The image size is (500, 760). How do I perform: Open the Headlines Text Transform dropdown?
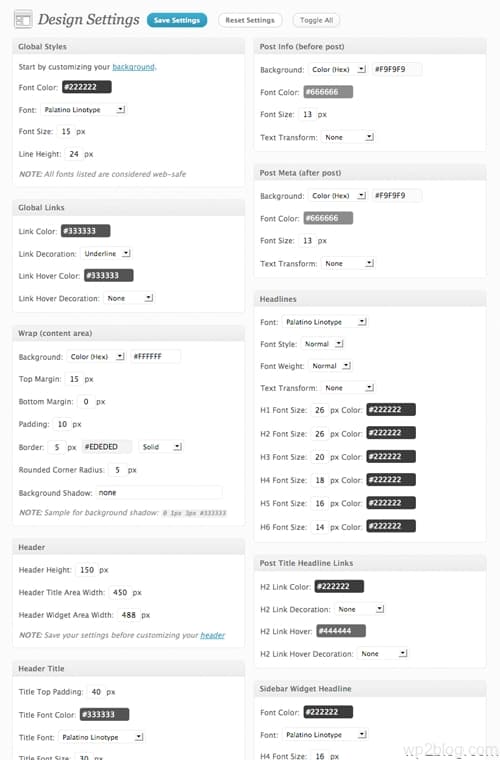click(348, 388)
